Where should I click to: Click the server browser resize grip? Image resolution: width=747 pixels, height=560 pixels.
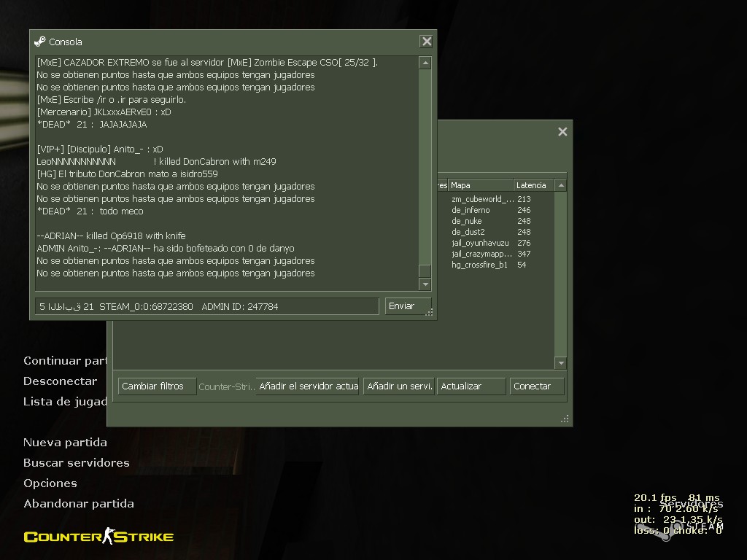(x=565, y=419)
